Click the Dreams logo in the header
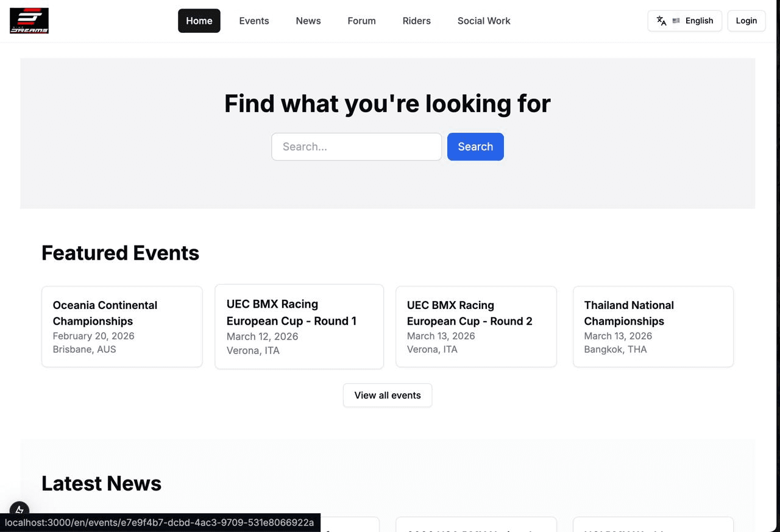 tap(29, 21)
